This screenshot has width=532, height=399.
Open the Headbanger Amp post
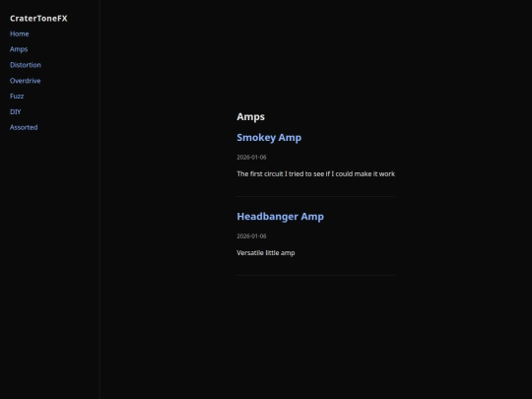point(280,217)
